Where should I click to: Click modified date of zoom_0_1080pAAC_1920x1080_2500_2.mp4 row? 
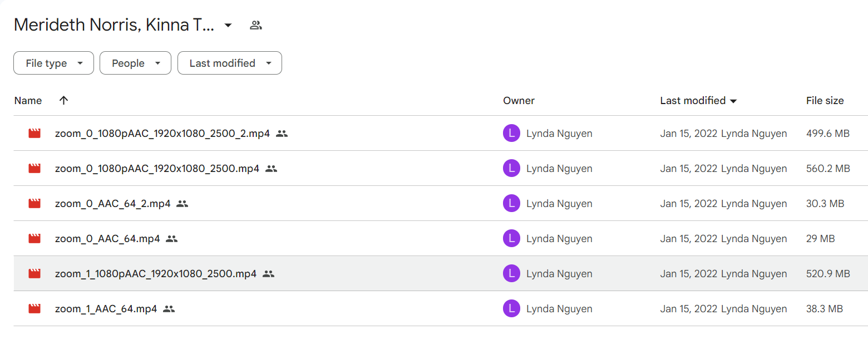coord(689,134)
